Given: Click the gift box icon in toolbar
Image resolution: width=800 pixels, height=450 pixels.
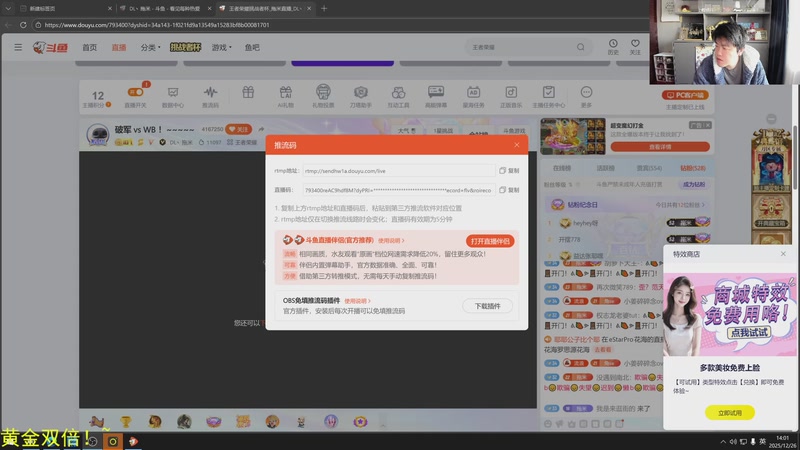Looking at the screenshot, I should pos(248,92).
